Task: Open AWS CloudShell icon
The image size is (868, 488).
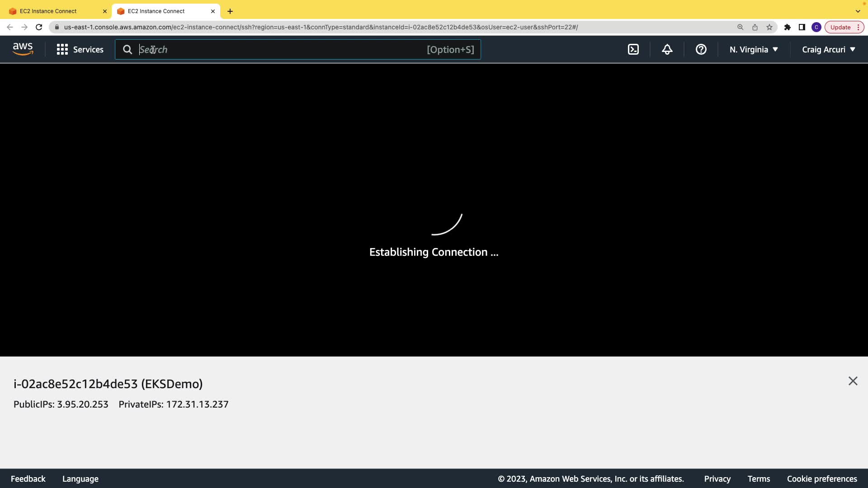Action: [633, 50]
